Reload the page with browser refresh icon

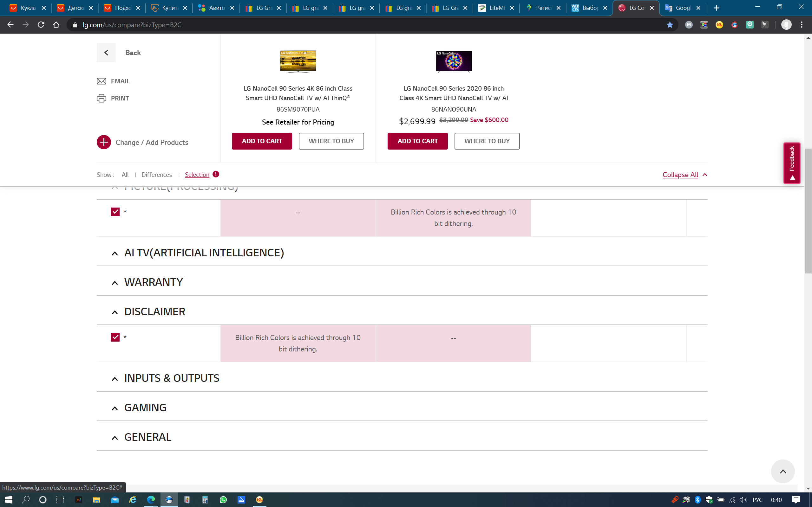click(41, 25)
